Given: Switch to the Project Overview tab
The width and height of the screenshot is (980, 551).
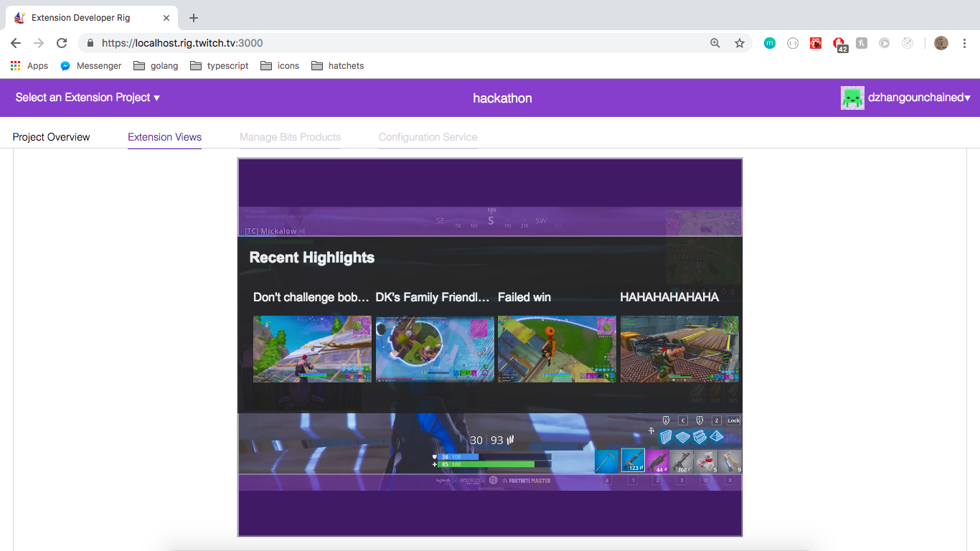Looking at the screenshot, I should pyautogui.click(x=52, y=137).
